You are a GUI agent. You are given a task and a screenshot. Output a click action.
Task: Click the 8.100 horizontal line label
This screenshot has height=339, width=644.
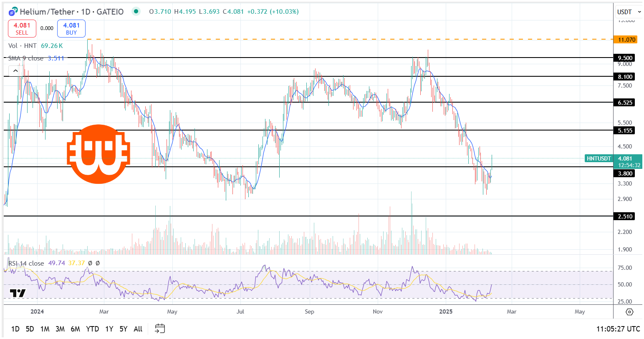click(x=625, y=77)
